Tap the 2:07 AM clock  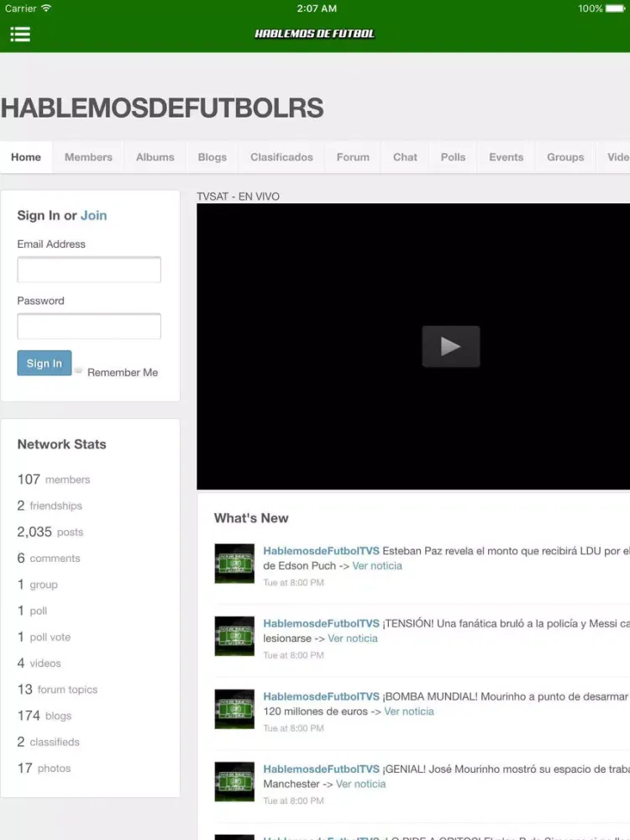[x=317, y=8]
